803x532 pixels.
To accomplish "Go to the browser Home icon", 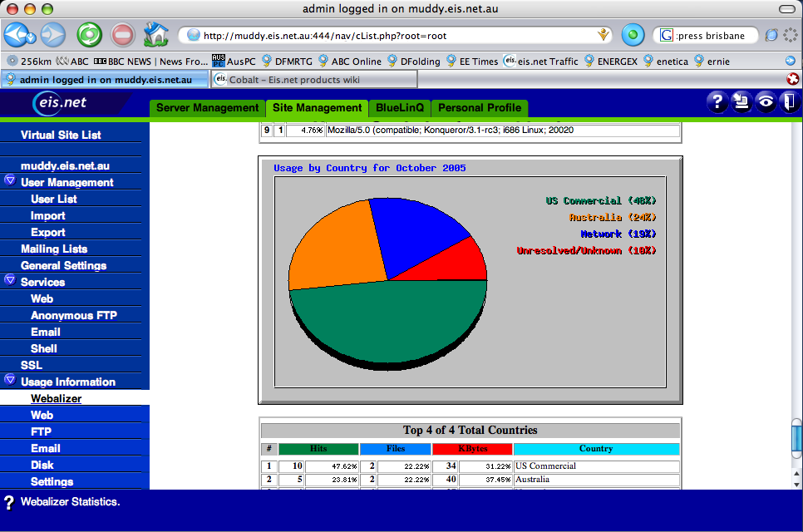I will coord(155,36).
